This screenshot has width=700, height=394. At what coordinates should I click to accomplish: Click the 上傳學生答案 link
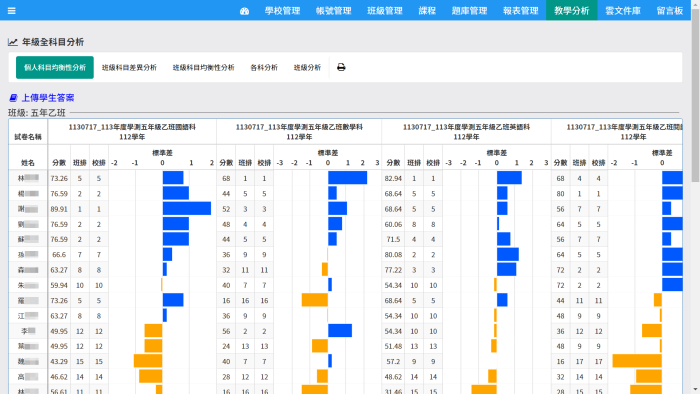tap(48, 98)
